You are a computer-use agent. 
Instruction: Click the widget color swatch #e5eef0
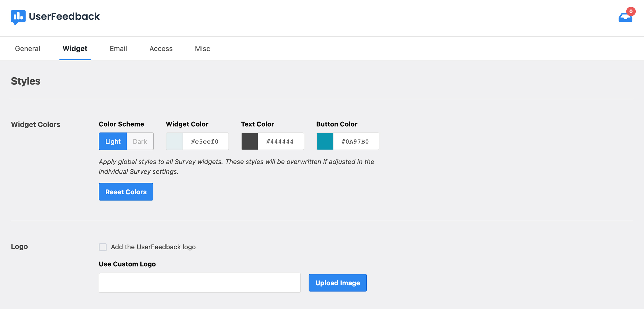click(175, 141)
